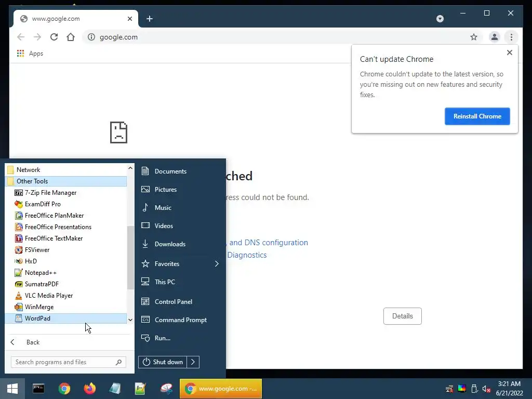Expand the Favorites submenu arrow
Image resolution: width=532 pixels, height=399 pixels.
217,263
